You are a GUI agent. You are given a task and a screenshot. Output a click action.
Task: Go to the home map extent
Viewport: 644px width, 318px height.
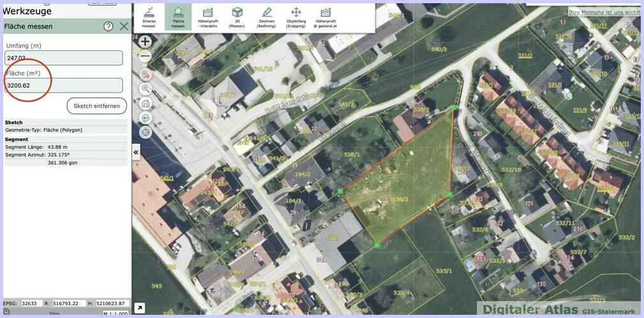(x=145, y=103)
